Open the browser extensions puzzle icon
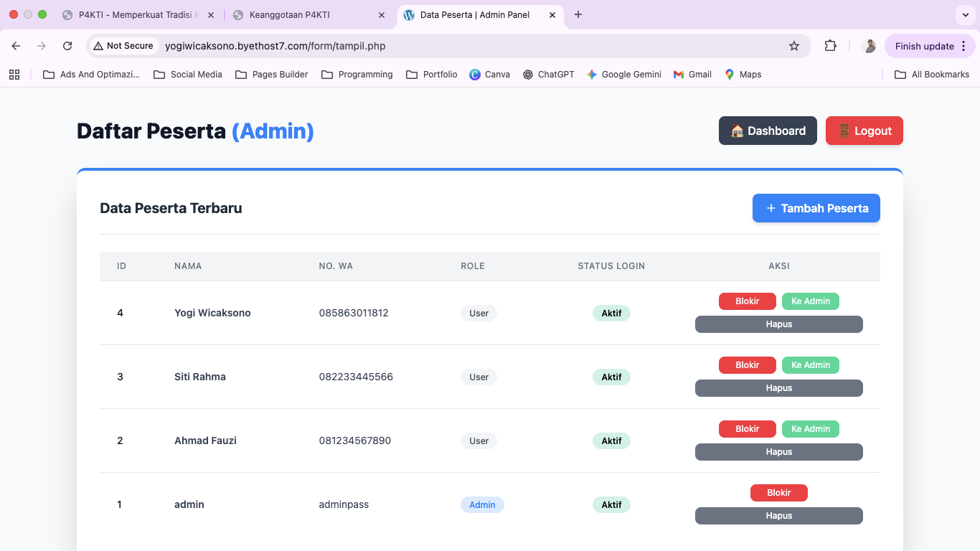 830,46
